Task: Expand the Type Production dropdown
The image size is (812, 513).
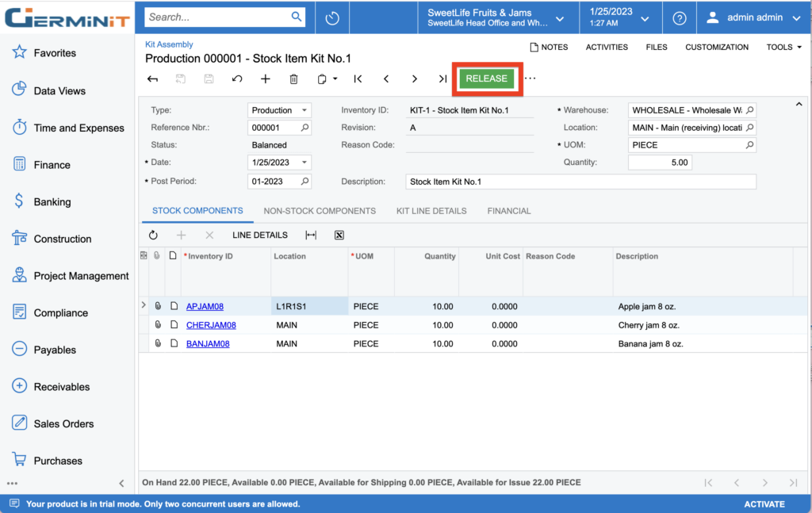Action: [x=304, y=111]
